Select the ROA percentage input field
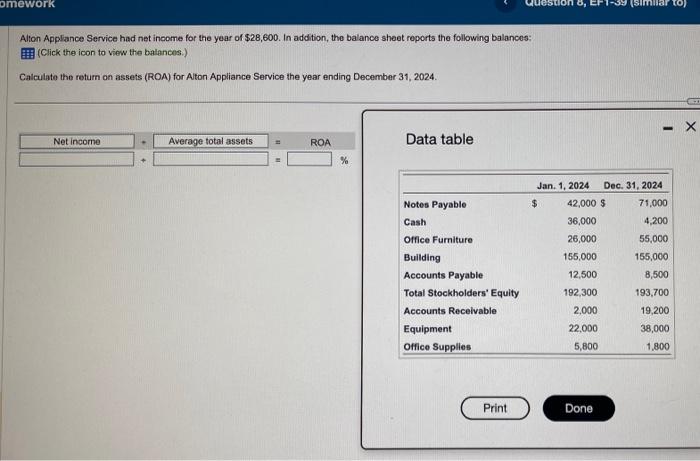This screenshot has width=700, height=461. [309, 159]
